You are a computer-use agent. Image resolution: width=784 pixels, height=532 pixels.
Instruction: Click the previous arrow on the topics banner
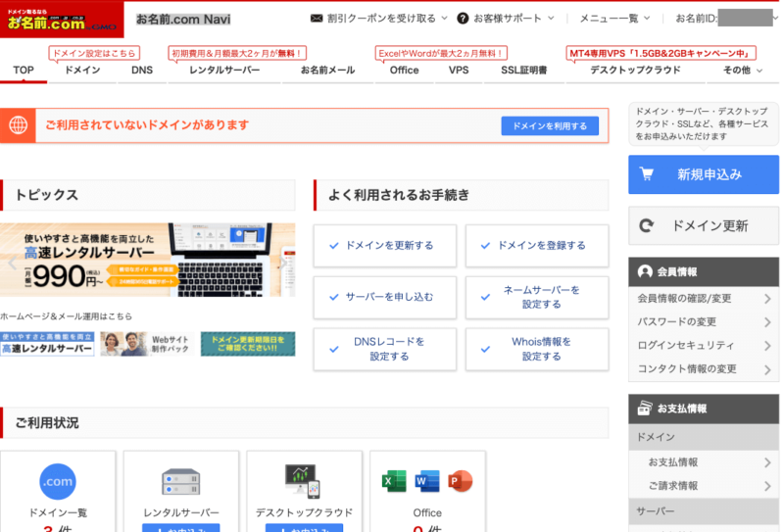click(13, 263)
